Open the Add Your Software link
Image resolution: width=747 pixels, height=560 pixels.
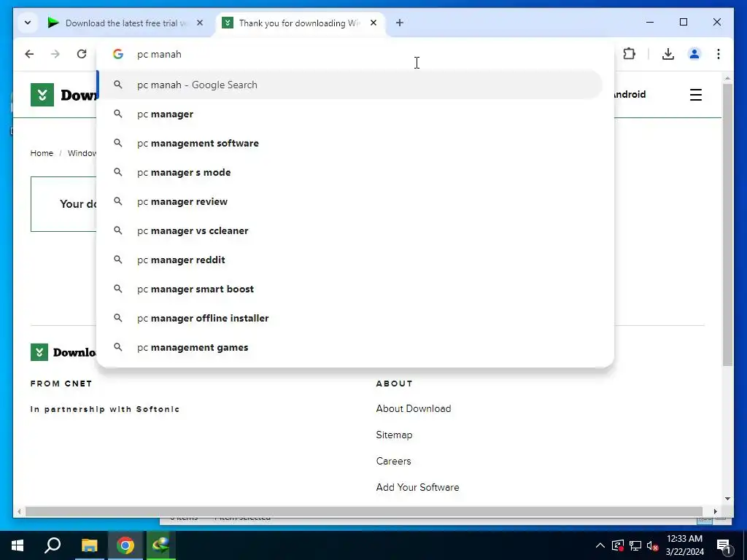click(x=417, y=487)
